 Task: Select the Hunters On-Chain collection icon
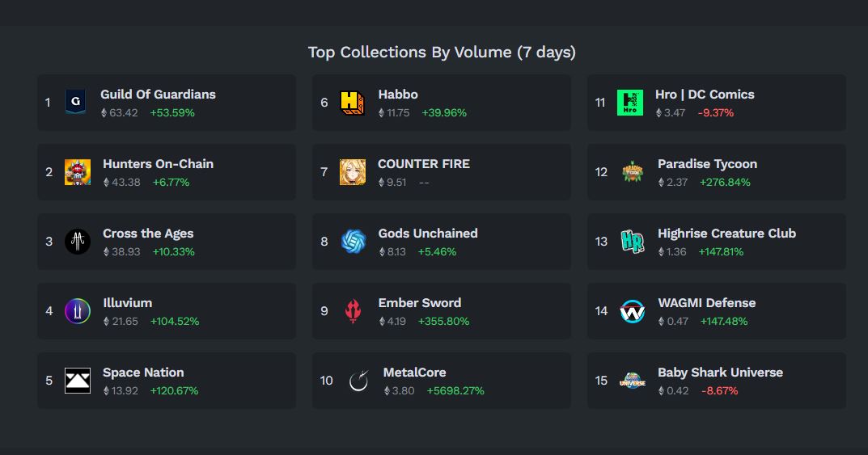coord(78,172)
